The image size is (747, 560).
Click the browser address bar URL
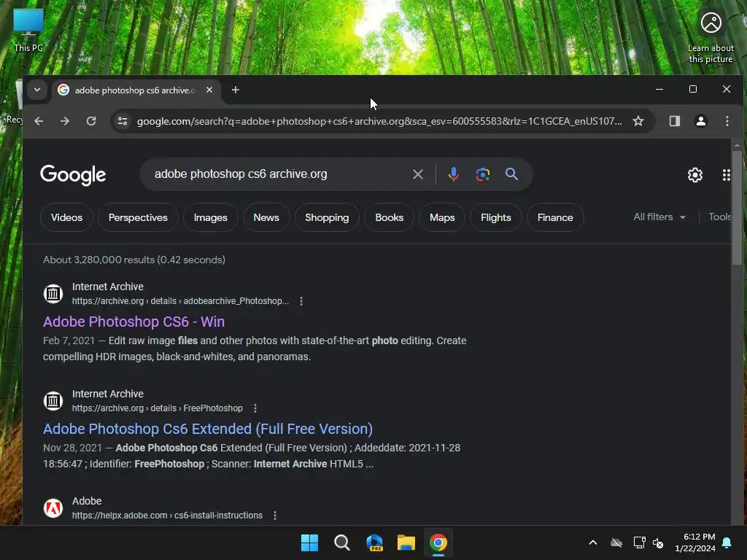pyautogui.click(x=379, y=121)
